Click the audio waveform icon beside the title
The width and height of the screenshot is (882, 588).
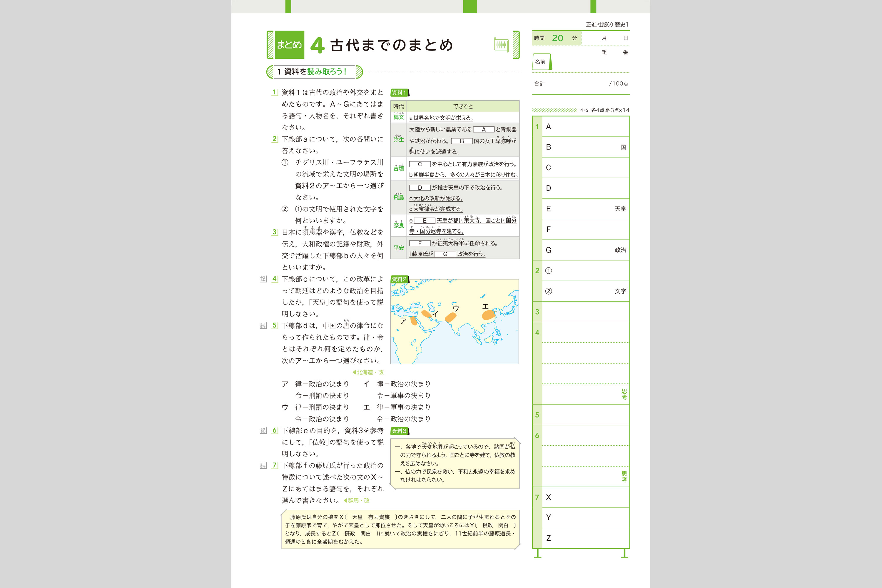pyautogui.click(x=501, y=45)
